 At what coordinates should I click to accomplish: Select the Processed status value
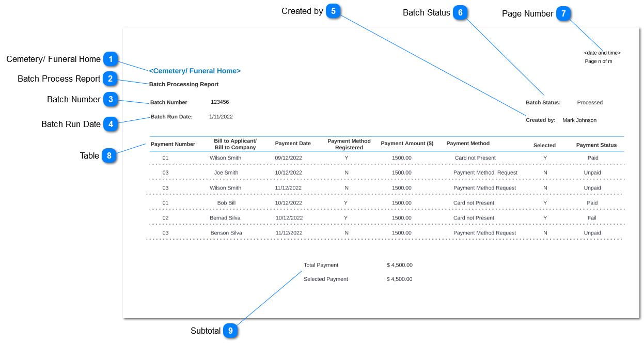590,102
